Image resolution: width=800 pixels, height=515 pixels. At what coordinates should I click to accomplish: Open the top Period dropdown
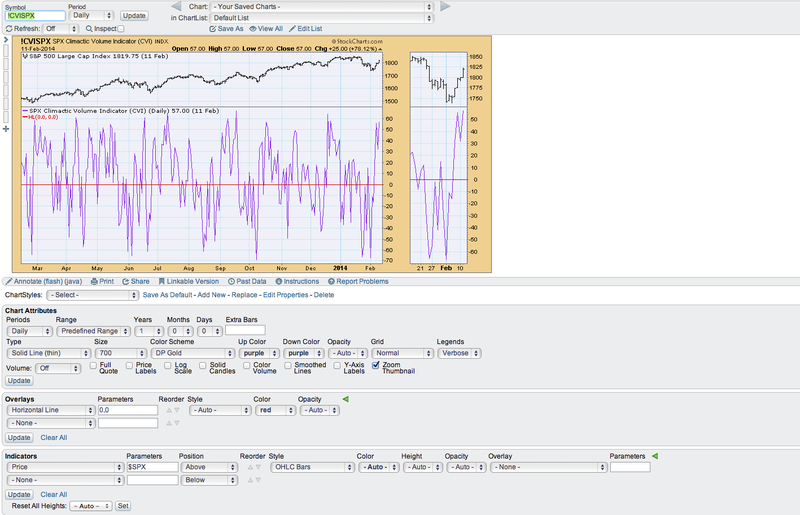[91, 15]
